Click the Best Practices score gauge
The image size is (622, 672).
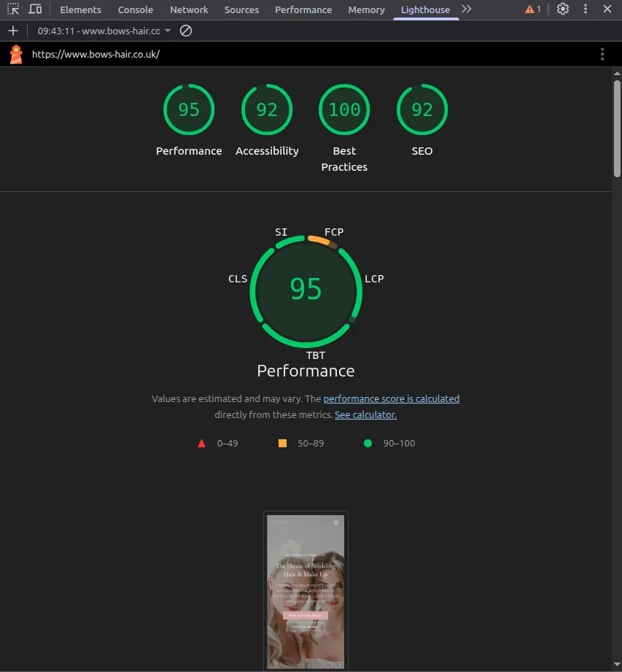coord(344,110)
